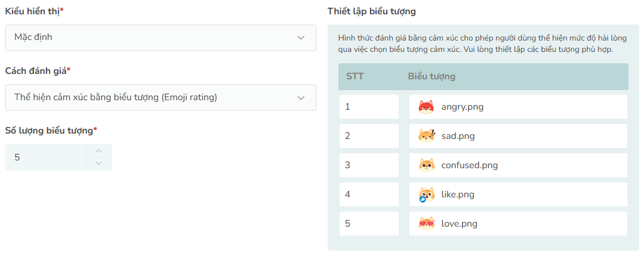
Task: Click the love.png filename text
Action: pos(459,224)
